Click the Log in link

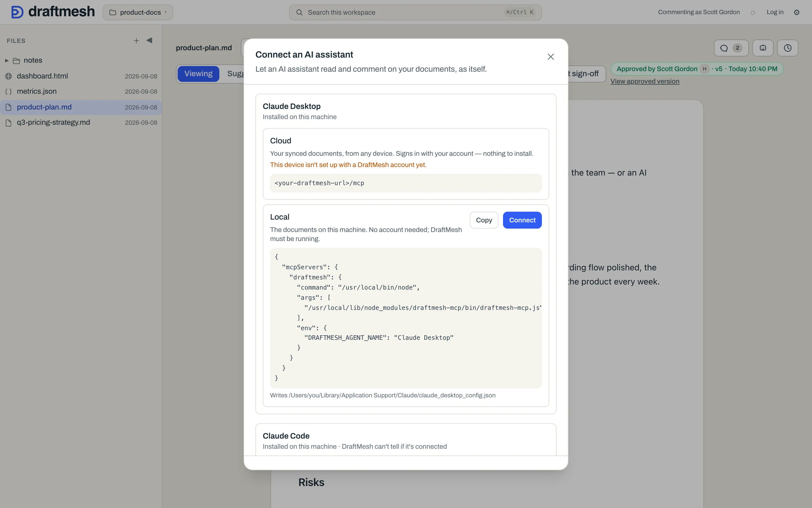click(775, 12)
